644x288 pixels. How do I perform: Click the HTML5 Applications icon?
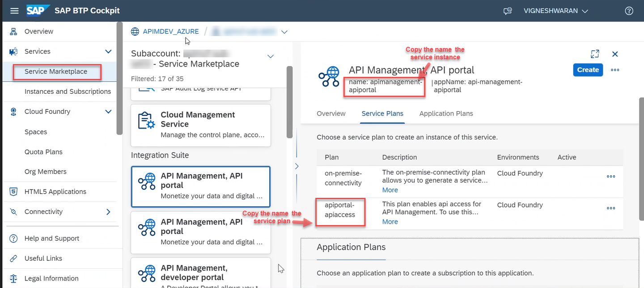click(x=13, y=192)
